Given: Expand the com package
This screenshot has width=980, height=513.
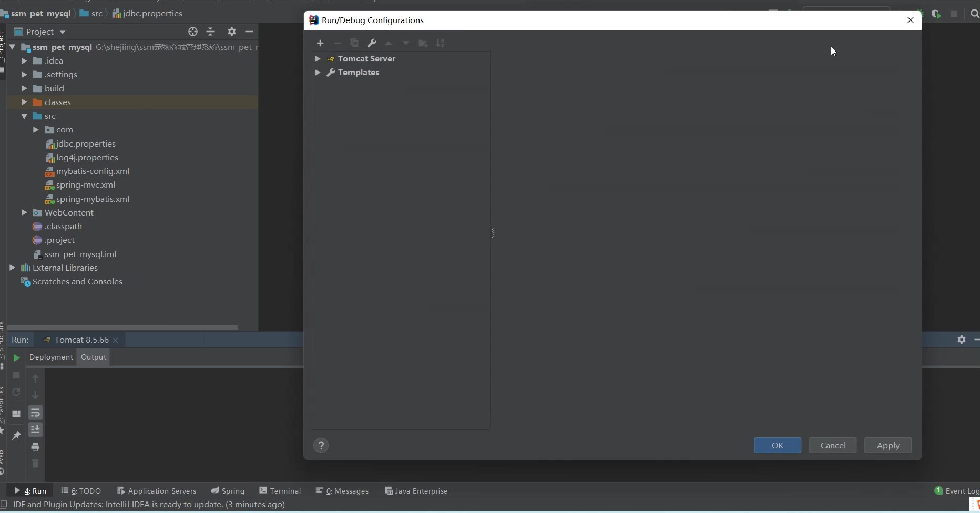Looking at the screenshot, I should pos(36,130).
